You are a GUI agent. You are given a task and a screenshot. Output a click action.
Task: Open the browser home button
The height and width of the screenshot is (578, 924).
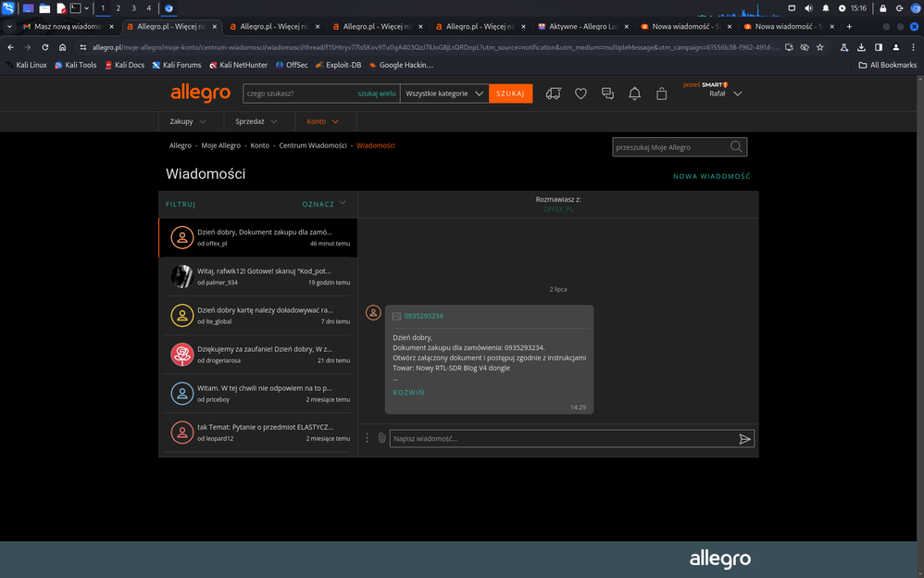[62, 47]
